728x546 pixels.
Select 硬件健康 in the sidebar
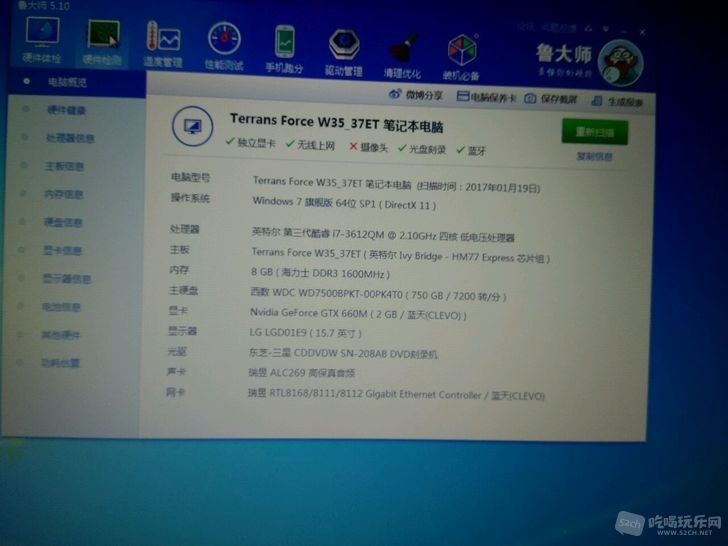click(66, 110)
